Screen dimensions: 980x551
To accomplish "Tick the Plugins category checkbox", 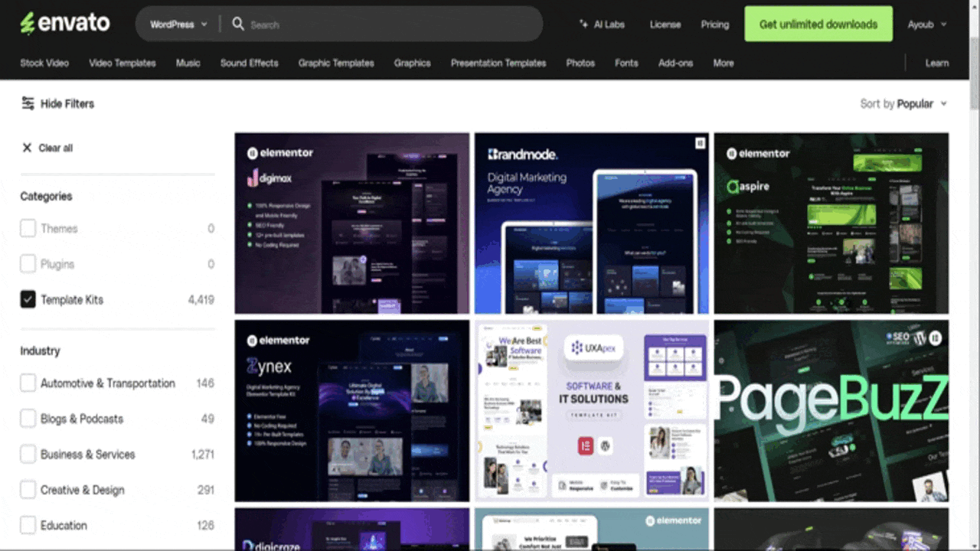I will point(28,264).
